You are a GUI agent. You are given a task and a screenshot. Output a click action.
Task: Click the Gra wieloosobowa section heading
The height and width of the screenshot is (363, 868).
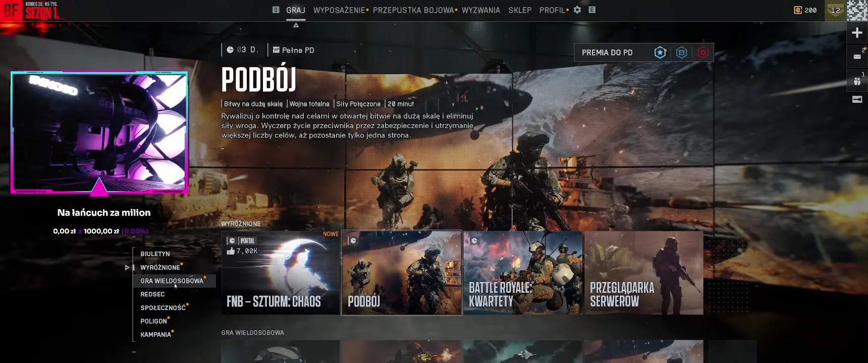tap(252, 333)
